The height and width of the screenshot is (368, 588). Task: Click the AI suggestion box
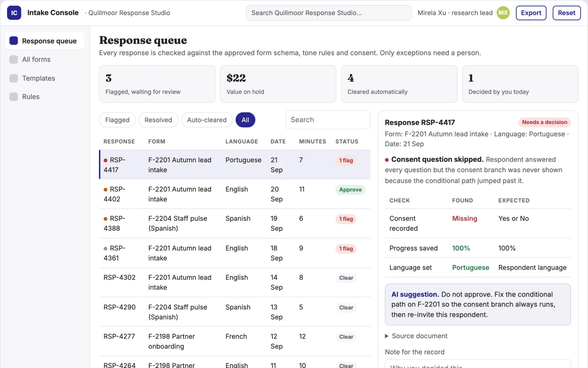click(x=478, y=304)
